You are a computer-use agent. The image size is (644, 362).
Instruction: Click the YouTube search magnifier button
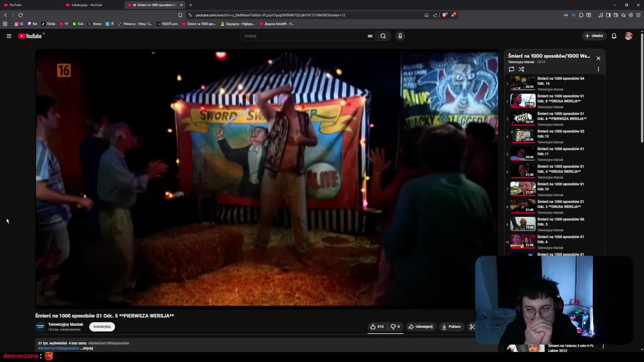tap(383, 36)
